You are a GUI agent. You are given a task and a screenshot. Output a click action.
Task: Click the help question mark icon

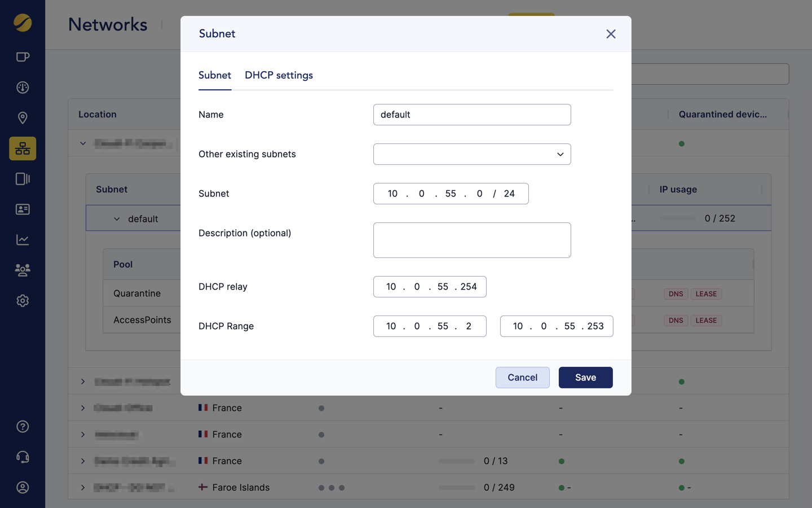23,426
